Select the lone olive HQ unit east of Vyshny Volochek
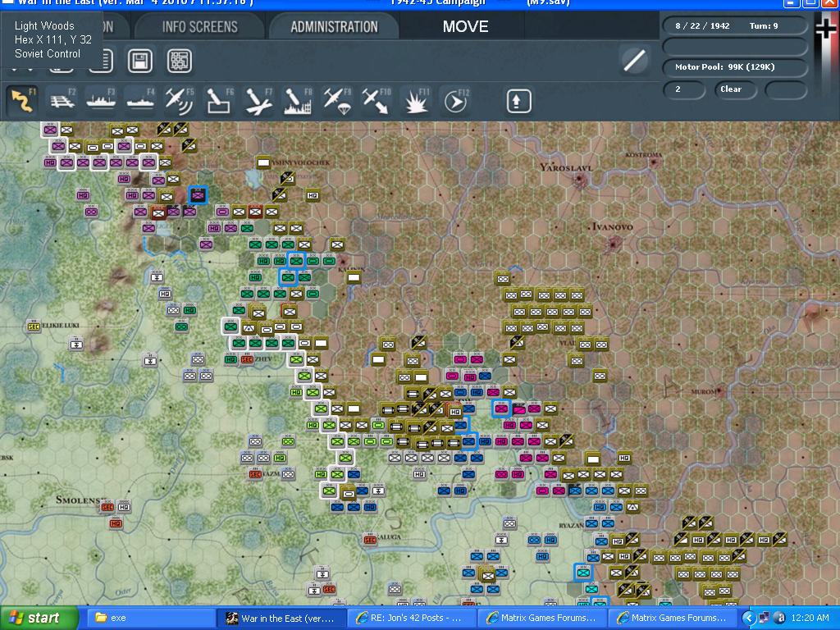This screenshot has height=630, width=840. [313, 195]
